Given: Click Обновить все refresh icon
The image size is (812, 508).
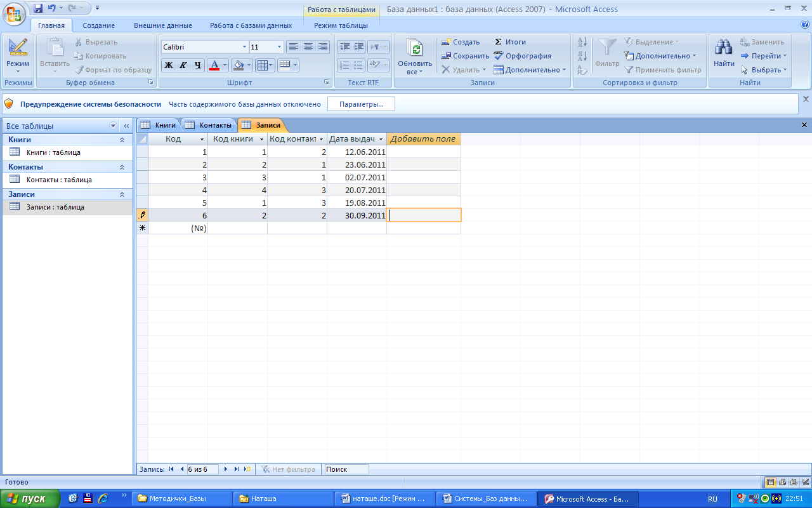Looking at the screenshot, I should (415, 50).
